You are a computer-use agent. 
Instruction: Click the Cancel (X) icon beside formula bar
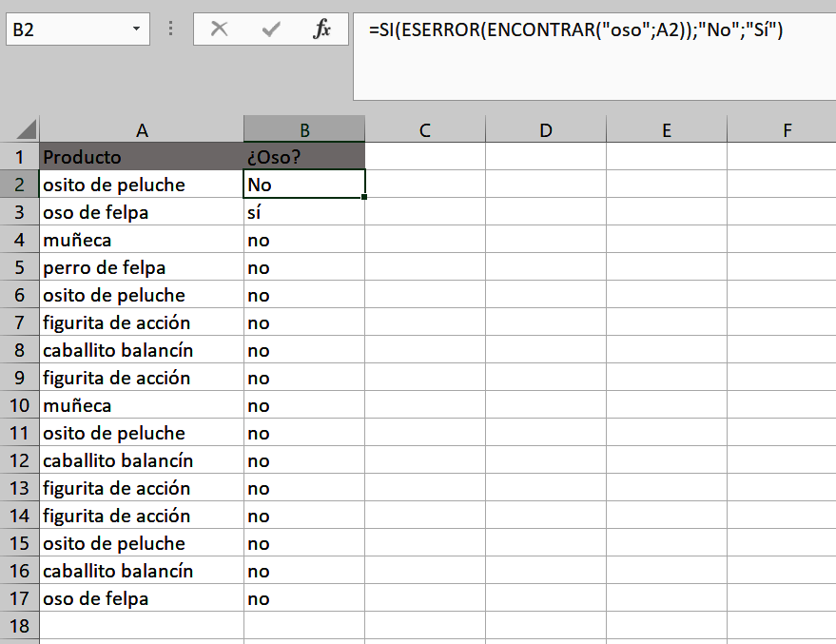click(x=220, y=28)
